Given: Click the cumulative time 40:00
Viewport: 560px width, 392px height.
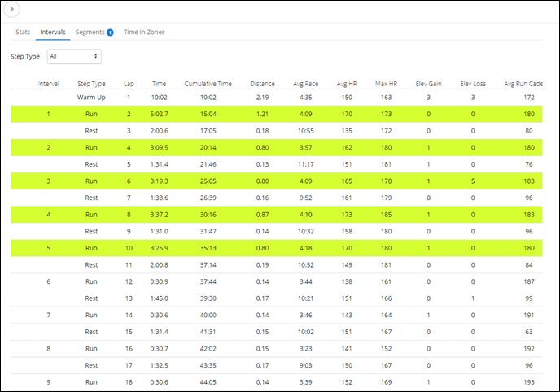Looking at the screenshot, I should coord(208,316).
